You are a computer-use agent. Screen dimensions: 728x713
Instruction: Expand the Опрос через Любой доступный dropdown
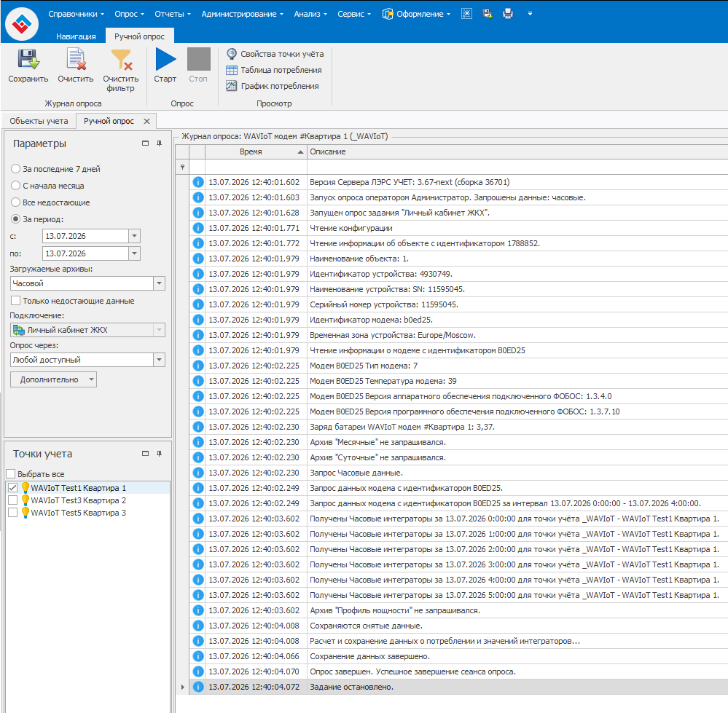pyautogui.click(x=160, y=360)
